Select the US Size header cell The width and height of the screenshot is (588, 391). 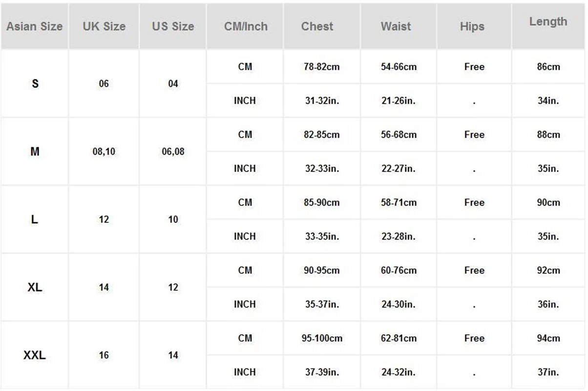[x=173, y=26]
